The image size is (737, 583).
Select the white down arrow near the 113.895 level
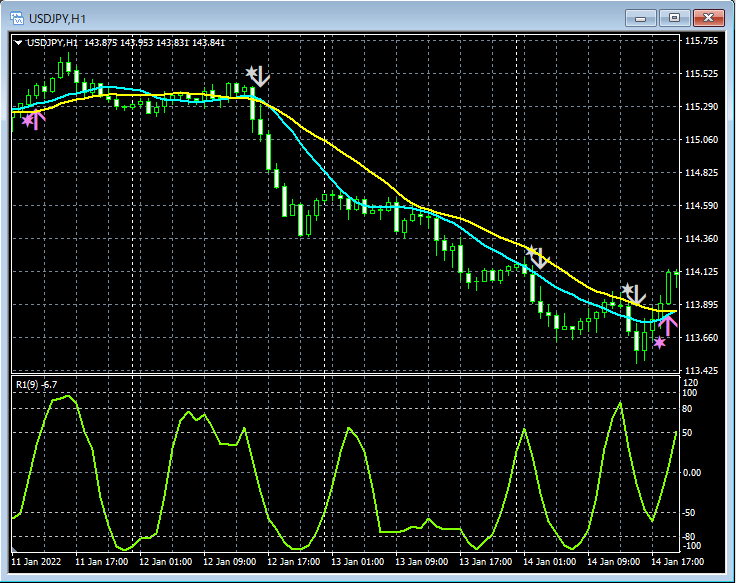[637, 296]
